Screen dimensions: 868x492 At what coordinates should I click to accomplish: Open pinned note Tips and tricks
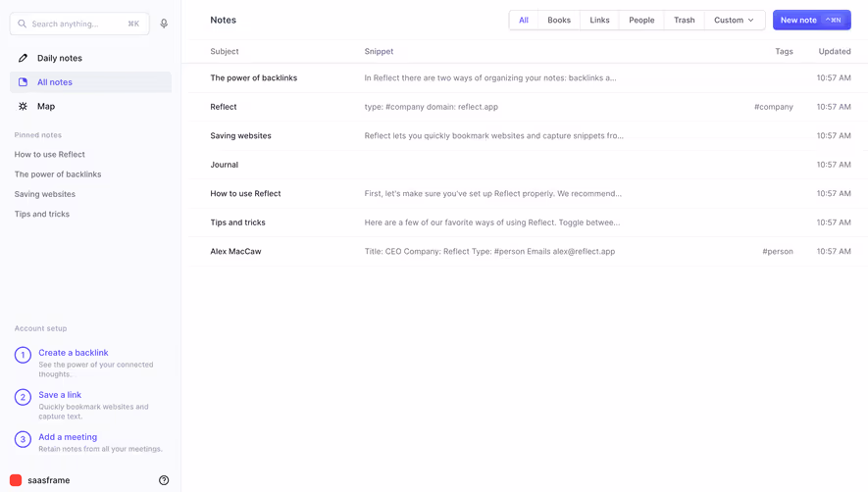click(42, 215)
